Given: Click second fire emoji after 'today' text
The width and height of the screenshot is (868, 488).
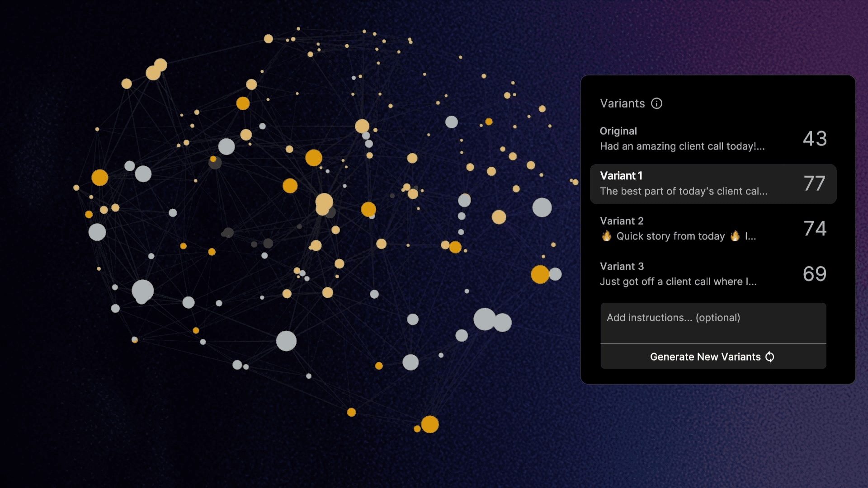Looking at the screenshot, I should click(735, 236).
